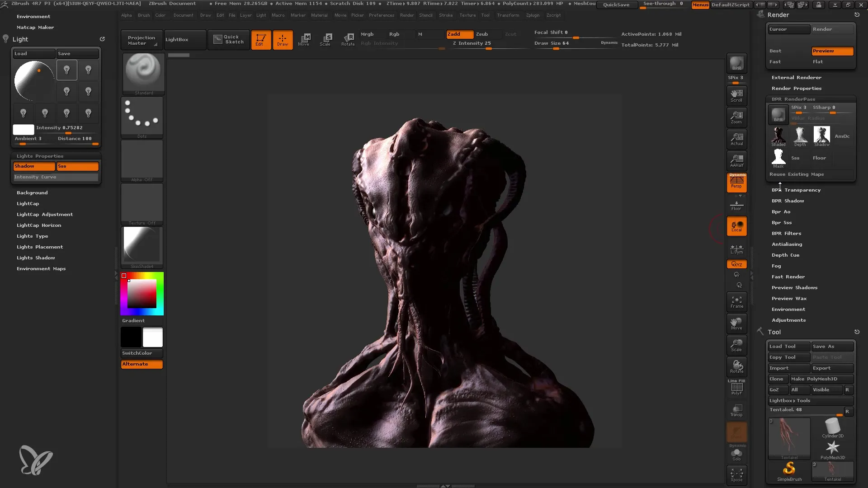Expand BPR Transparency section
The image size is (868, 488).
pyautogui.click(x=796, y=190)
